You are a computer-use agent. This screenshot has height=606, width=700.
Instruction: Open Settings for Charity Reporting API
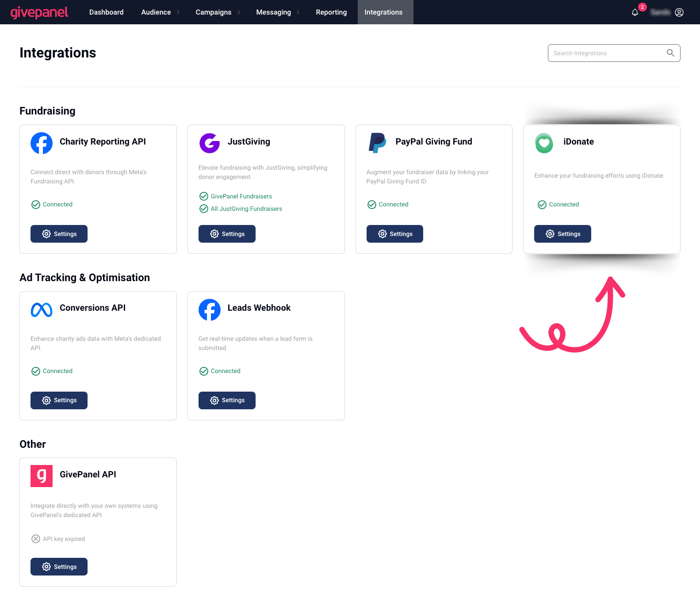tap(59, 234)
